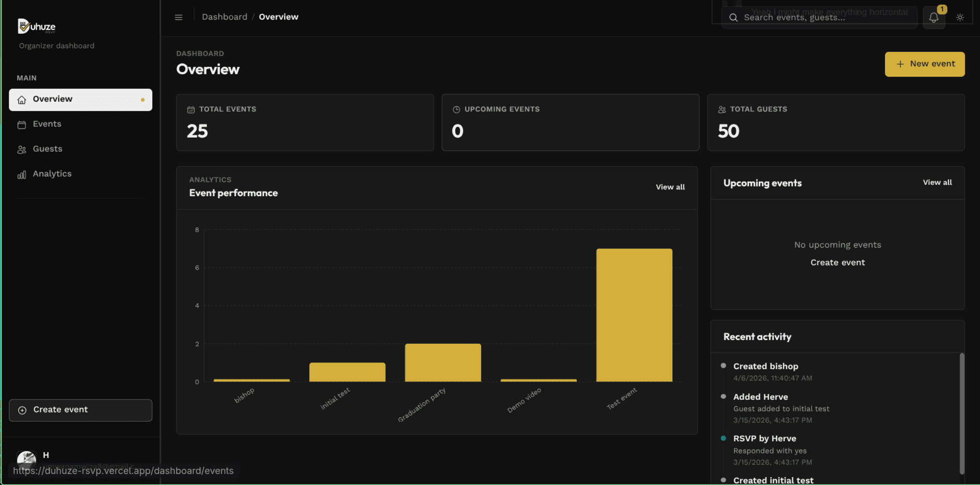This screenshot has height=485, width=980.
Task: Click View all in Event performance
Action: pos(670,187)
